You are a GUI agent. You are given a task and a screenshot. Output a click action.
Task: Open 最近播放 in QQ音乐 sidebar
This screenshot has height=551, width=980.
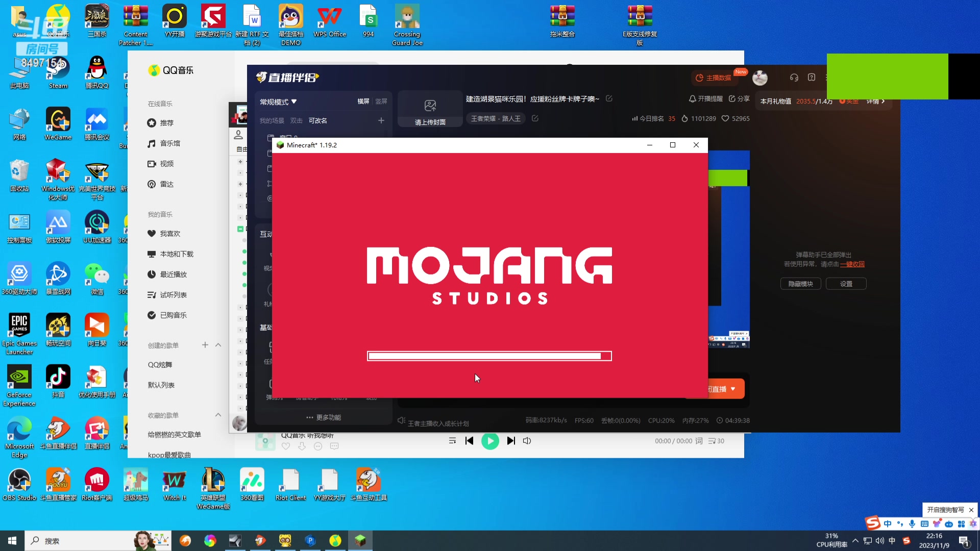[x=167, y=274]
